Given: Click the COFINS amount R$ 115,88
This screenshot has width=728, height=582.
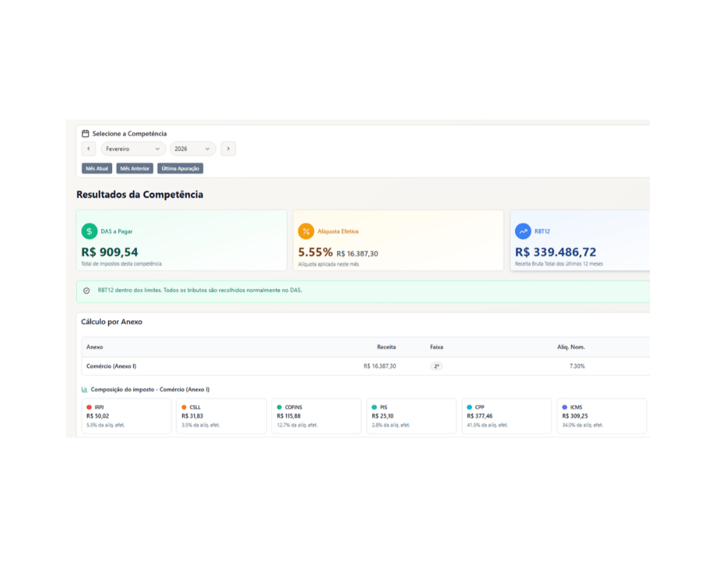Looking at the screenshot, I should pos(289,416).
